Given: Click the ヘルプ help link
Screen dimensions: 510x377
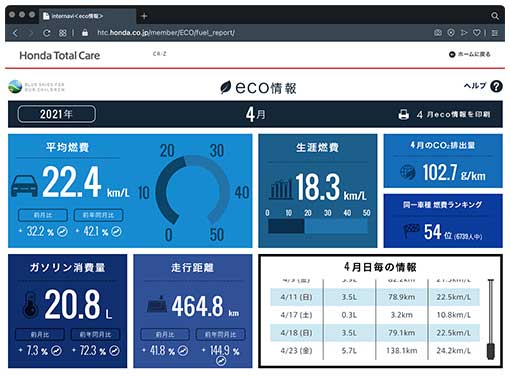Looking at the screenshot, I should pos(475,86).
